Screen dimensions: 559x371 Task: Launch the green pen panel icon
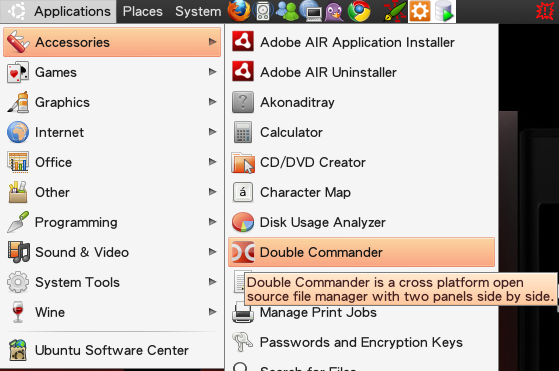[395, 11]
